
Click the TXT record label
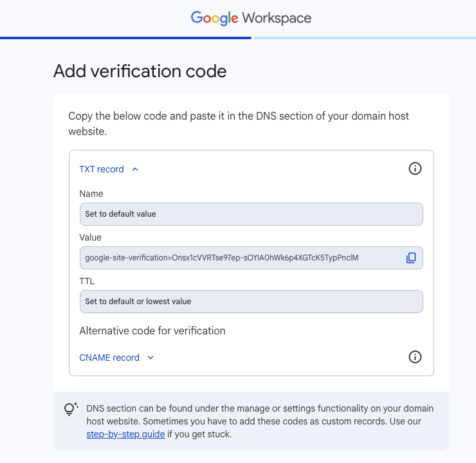(102, 169)
